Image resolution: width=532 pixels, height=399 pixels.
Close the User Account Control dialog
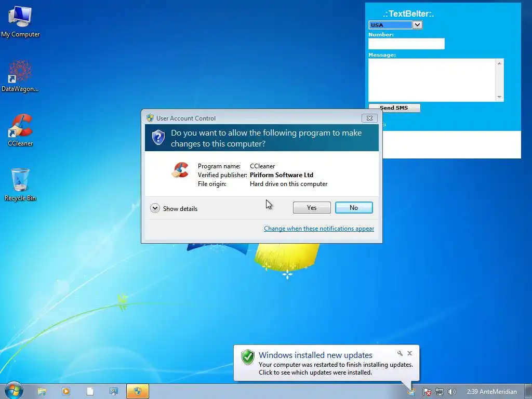tap(369, 118)
